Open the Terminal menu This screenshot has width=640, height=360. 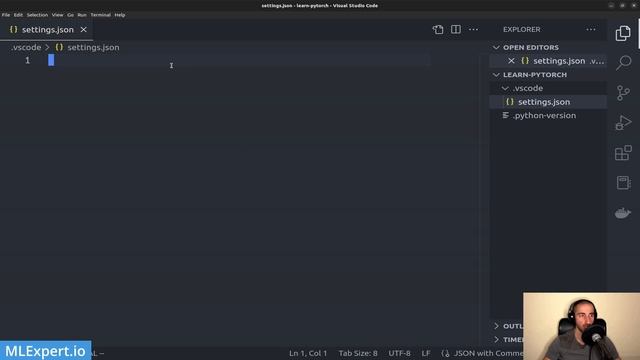pos(100,15)
